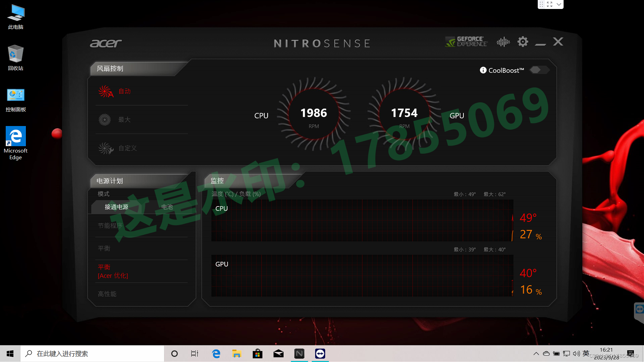644x362 pixels.
Task: Expand hidden system tray icons
Action: pos(536,354)
